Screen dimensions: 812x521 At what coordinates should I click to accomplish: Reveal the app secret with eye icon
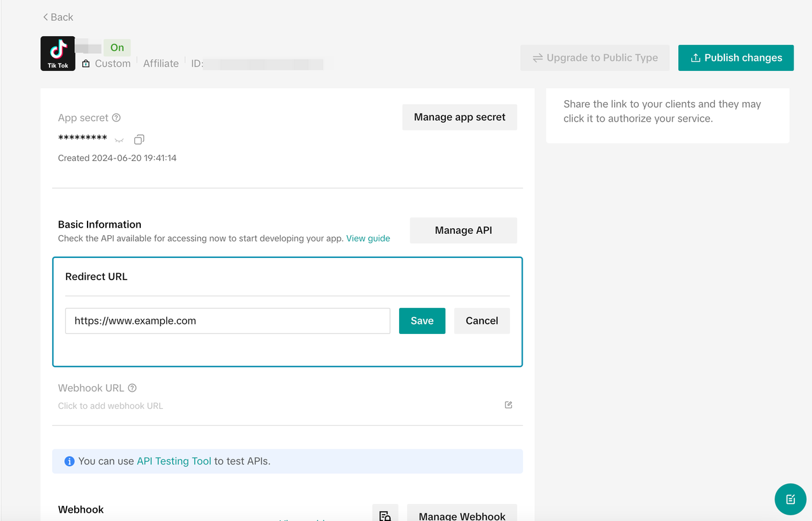119,139
